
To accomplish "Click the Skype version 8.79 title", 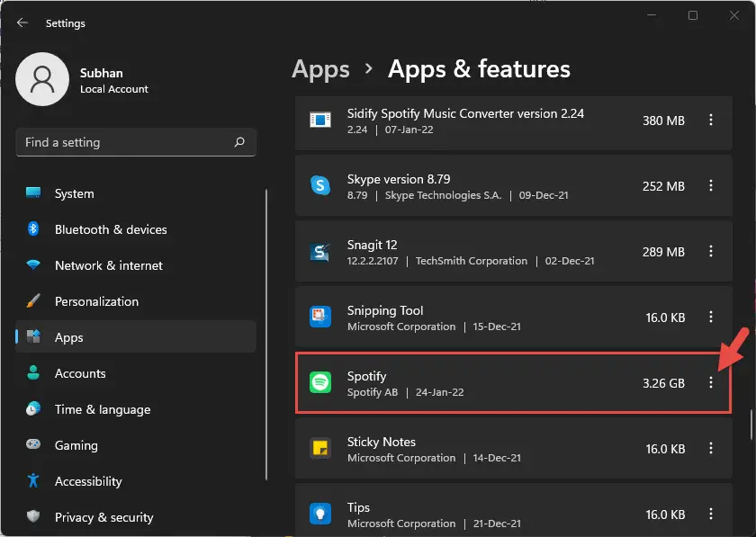I will 399,179.
